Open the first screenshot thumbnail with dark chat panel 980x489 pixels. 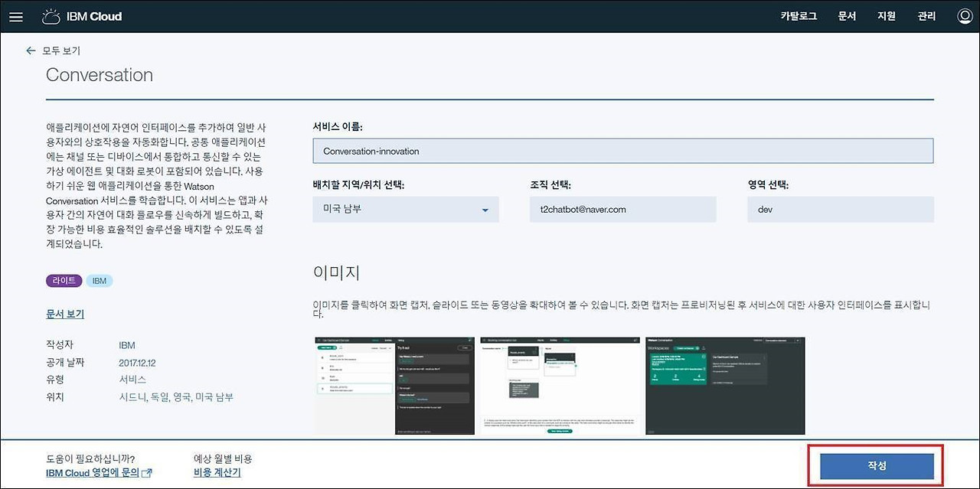coord(394,386)
